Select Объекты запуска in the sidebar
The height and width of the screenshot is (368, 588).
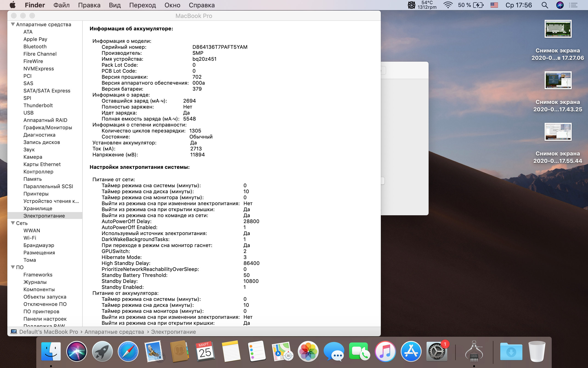tap(45, 297)
